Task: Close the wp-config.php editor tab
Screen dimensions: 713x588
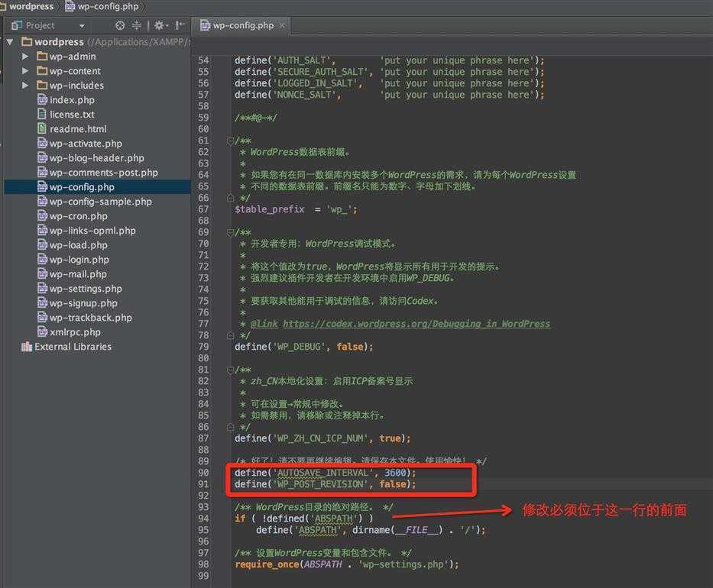Action: [282, 25]
